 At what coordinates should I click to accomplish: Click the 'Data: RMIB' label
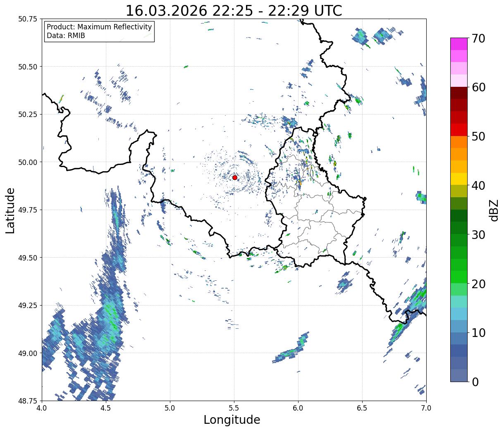click(66, 36)
